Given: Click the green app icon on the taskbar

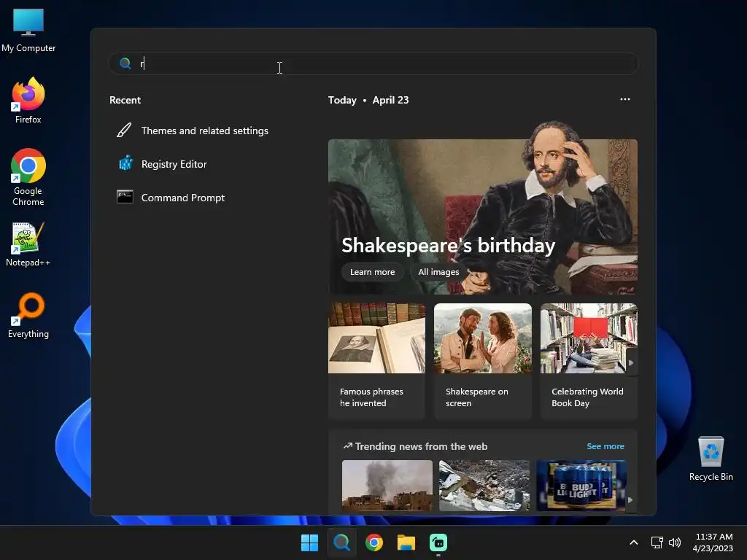Looking at the screenshot, I should tap(438, 542).
